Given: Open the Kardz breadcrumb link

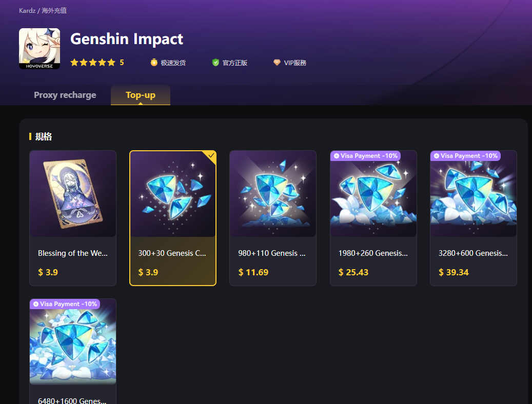Looking at the screenshot, I should click(x=27, y=11).
